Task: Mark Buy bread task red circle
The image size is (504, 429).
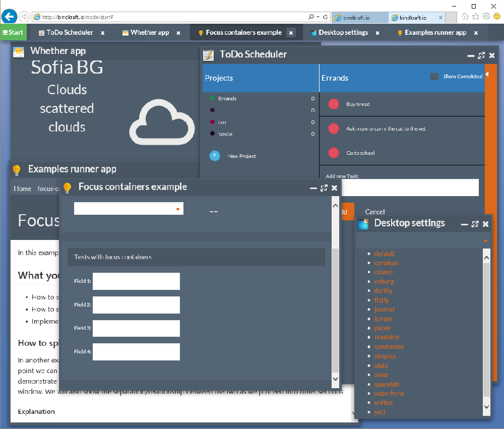Action: (x=334, y=104)
